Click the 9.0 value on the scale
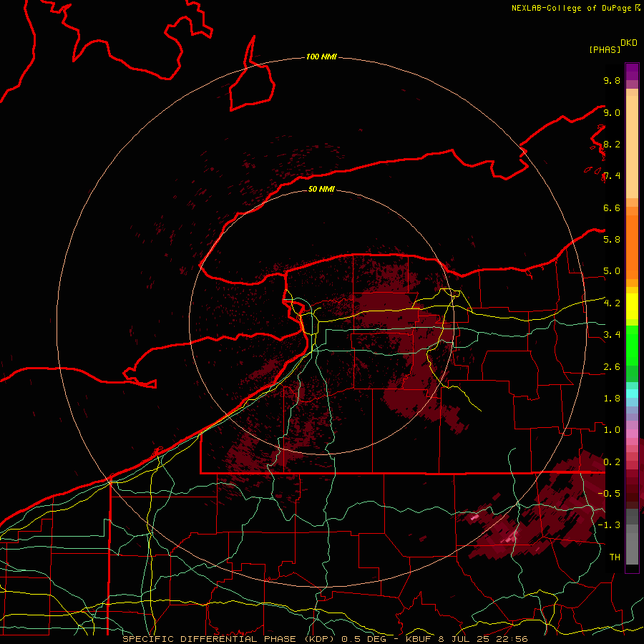 point(612,112)
